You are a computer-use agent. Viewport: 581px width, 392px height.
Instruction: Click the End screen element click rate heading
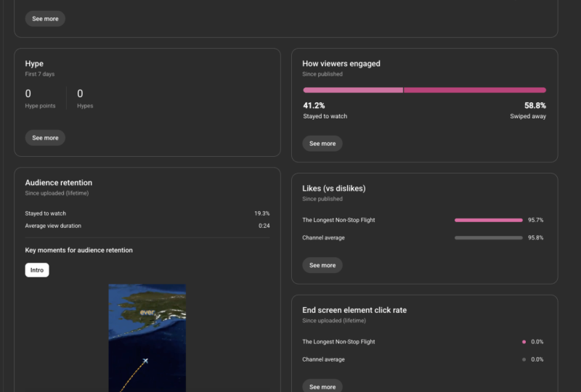pos(354,310)
